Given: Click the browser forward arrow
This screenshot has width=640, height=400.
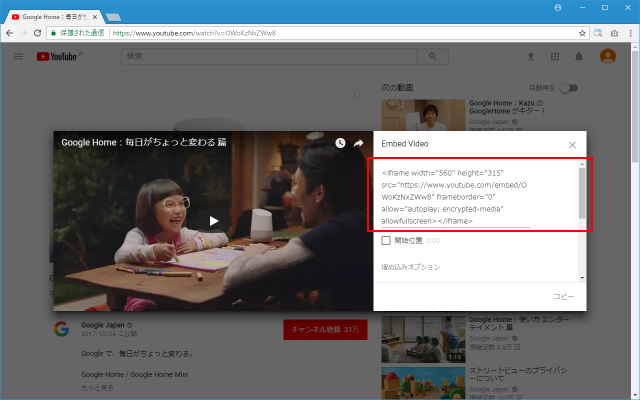Looking at the screenshot, I should click(23, 33).
